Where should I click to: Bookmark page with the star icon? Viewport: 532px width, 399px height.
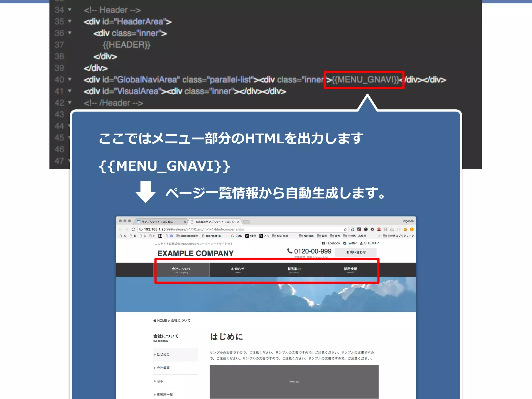[x=345, y=229]
